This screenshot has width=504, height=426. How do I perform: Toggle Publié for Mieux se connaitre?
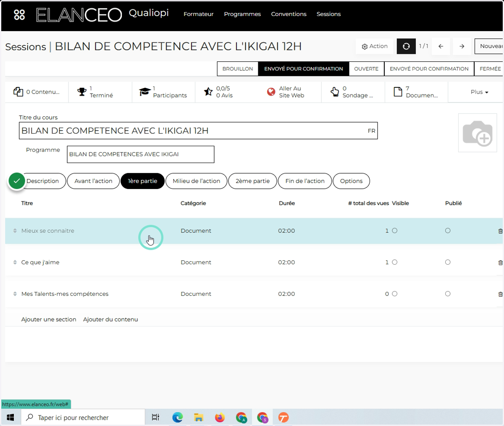pos(448,231)
